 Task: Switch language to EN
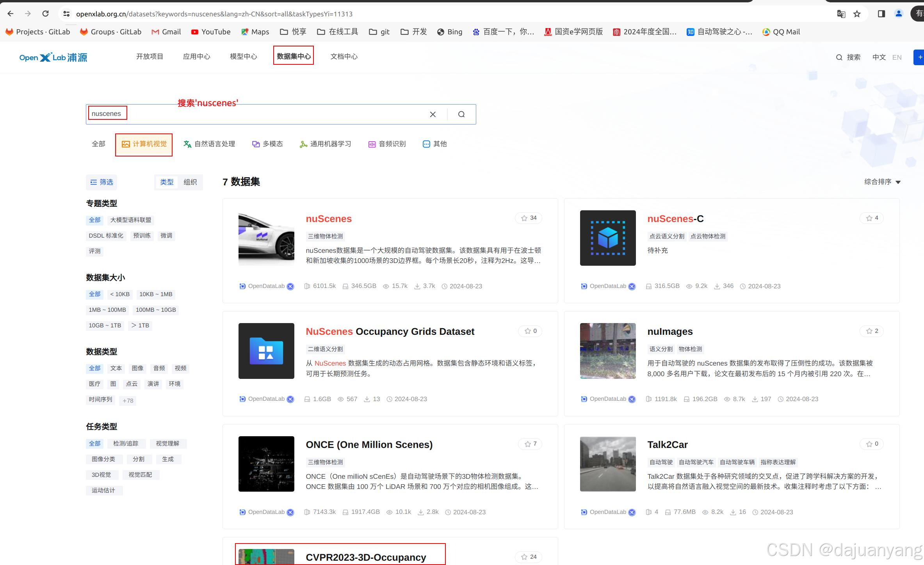click(x=897, y=57)
